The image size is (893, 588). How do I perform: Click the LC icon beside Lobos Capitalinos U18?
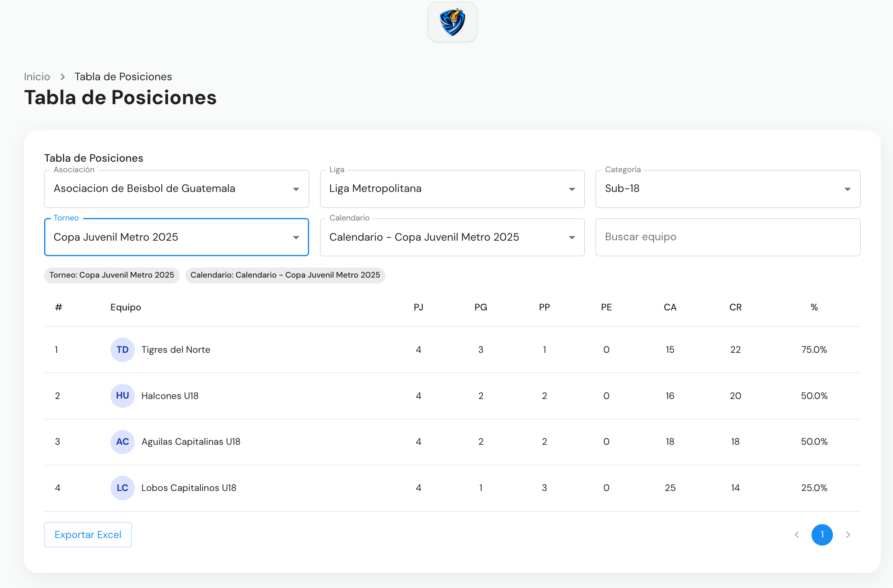[122, 488]
